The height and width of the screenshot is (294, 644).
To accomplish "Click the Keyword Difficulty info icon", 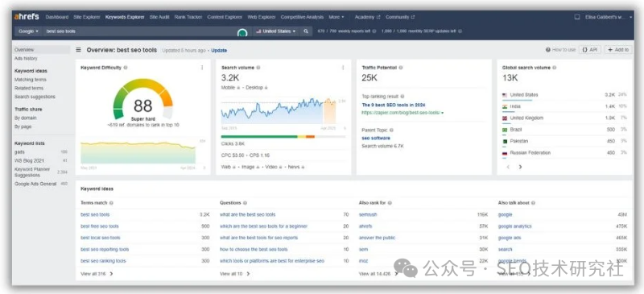I will 126,68.
